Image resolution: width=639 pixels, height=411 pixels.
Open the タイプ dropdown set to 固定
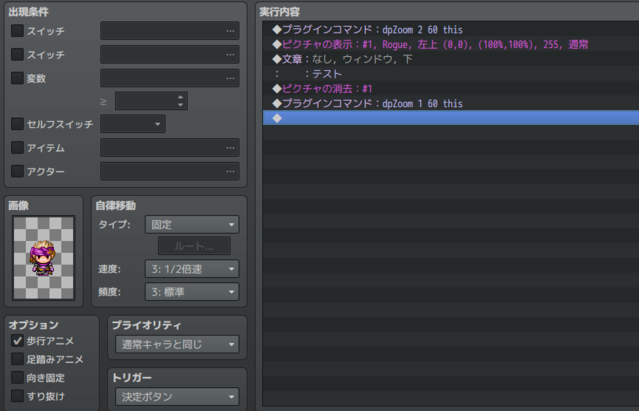click(x=192, y=224)
